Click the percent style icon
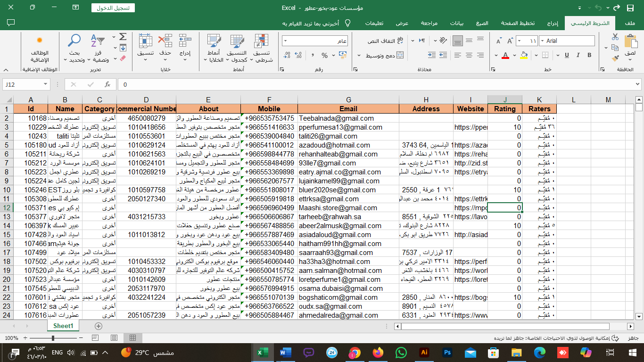644x362 pixels. point(324,56)
